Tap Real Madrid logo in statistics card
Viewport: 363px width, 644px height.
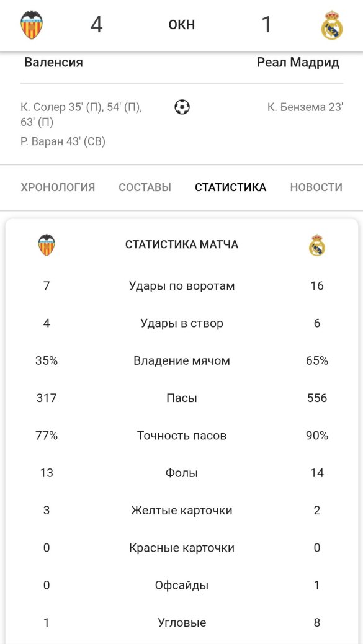tap(317, 245)
